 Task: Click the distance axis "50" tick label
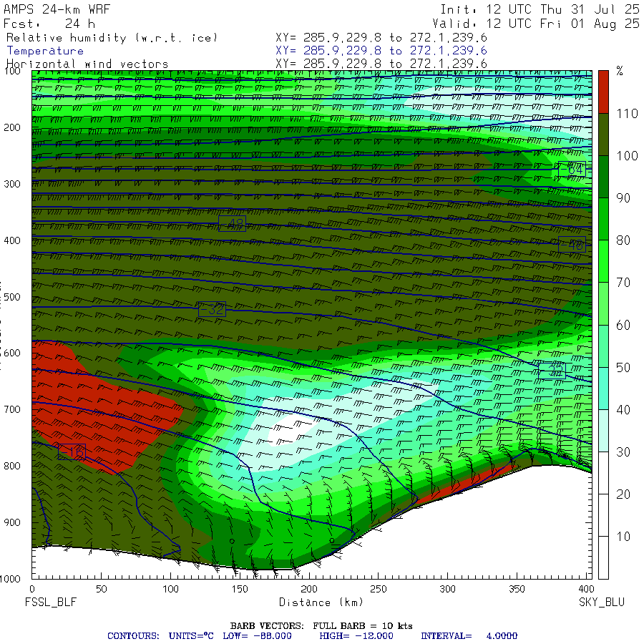pyautogui.click(x=102, y=589)
